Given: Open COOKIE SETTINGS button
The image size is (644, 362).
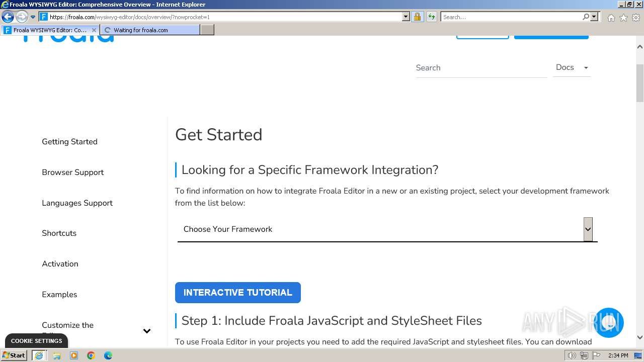Looking at the screenshot, I should 36,341.
